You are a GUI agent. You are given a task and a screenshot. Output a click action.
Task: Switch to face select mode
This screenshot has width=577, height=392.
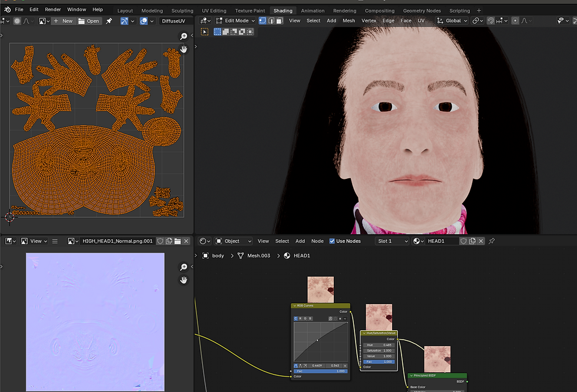(x=280, y=21)
